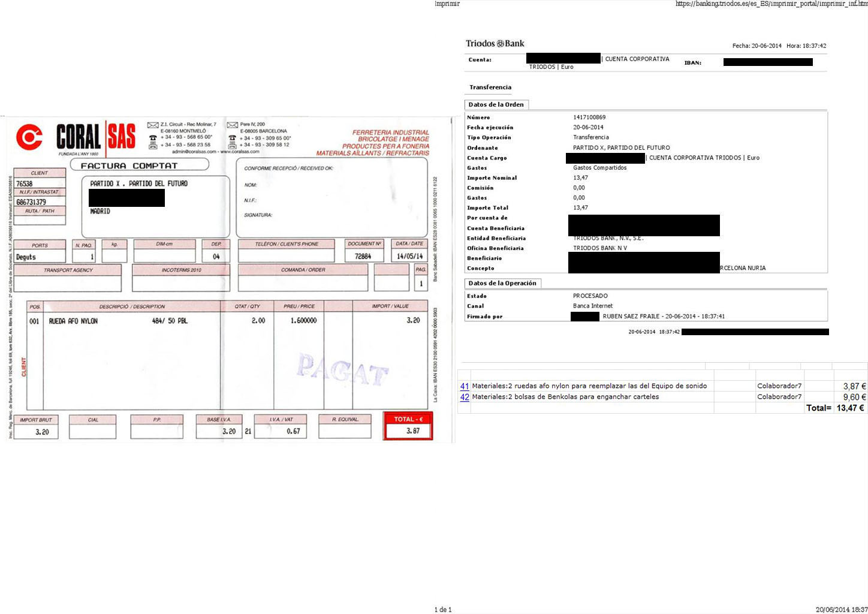This screenshot has height=614, width=868.
Task: Click the 'FACTURA COMPTAT' title box
Action: [x=140, y=165]
